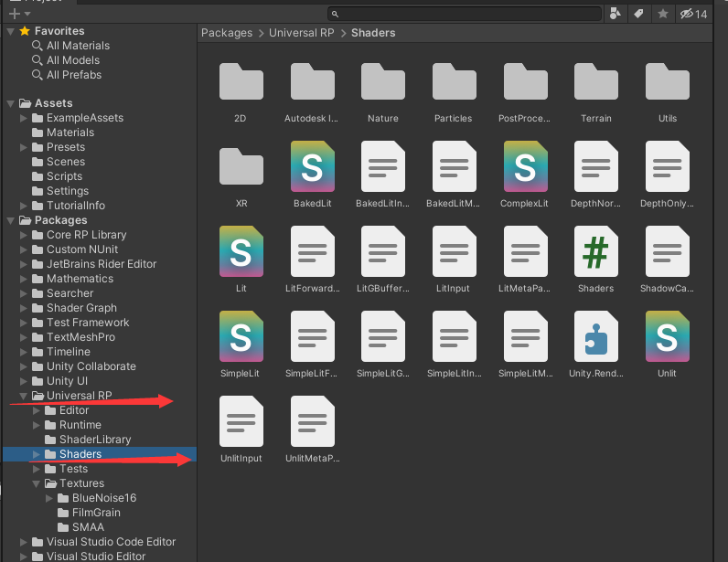Open the Utils folder
Image resolution: width=728 pixels, height=562 pixels.
click(x=667, y=81)
